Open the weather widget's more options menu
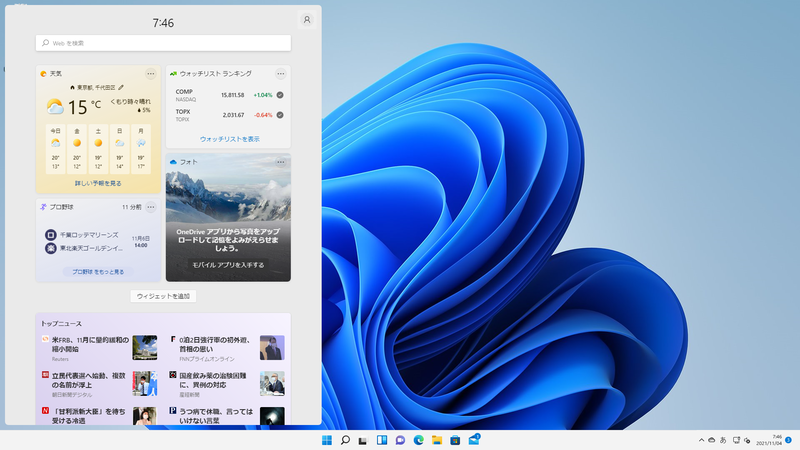 click(x=151, y=73)
